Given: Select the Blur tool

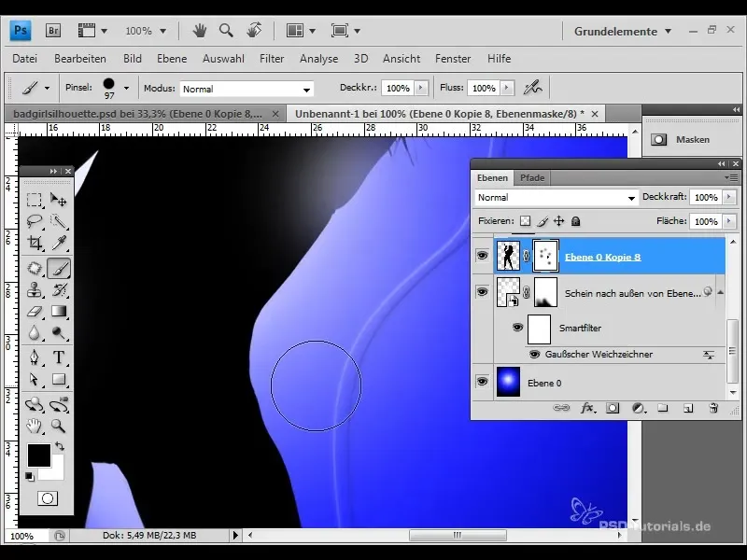Looking at the screenshot, I should click(x=35, y=332).
